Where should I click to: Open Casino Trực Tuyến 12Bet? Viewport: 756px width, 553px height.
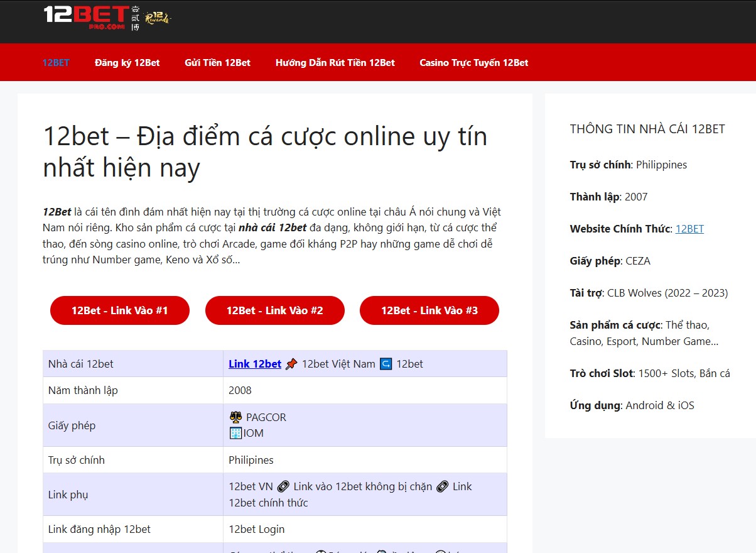pyautogui.click(x=473, y=62)
